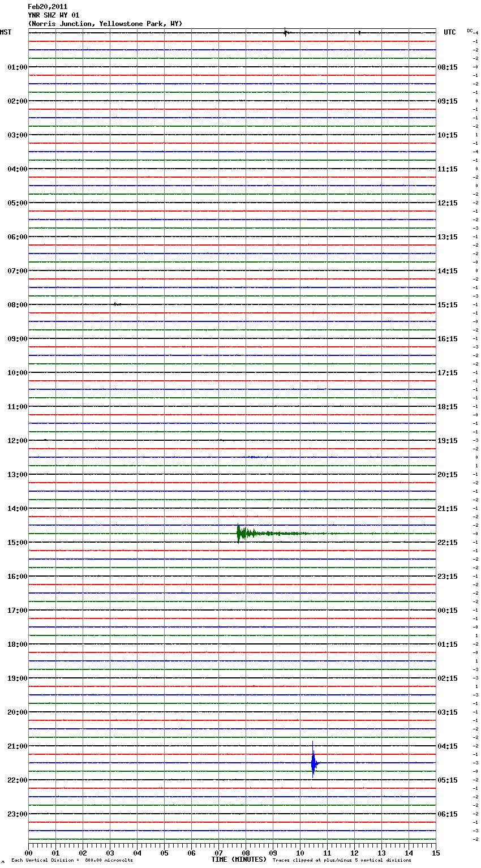
Task: Click the 02:15 UTC time label
Action: [x=448, y=678]
